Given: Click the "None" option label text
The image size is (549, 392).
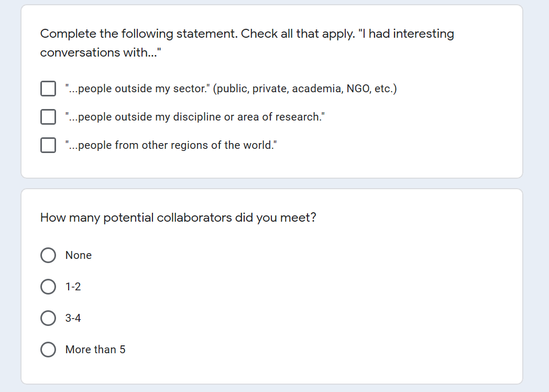Looking at the screenshot, I should pos(79,255).
